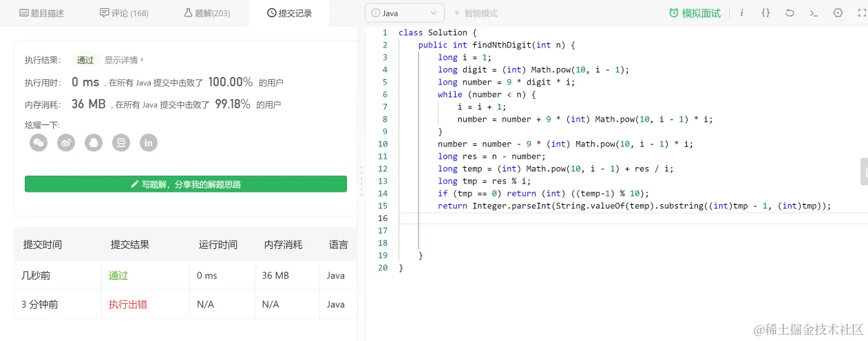The width and height of the screenshot is (868, 341).
Task: Click the 99.18% memory percentile text
Action: click(x=233, y=104)
